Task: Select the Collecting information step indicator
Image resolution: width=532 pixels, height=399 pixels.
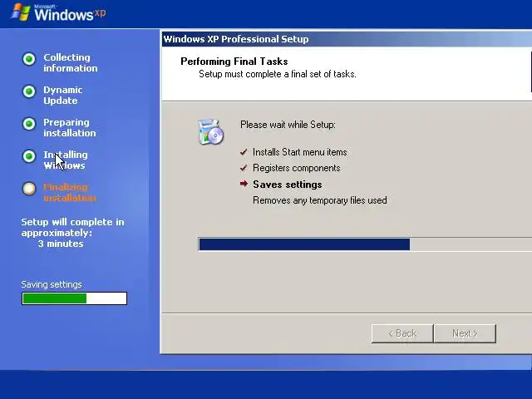Action: [x=29, y=59]
